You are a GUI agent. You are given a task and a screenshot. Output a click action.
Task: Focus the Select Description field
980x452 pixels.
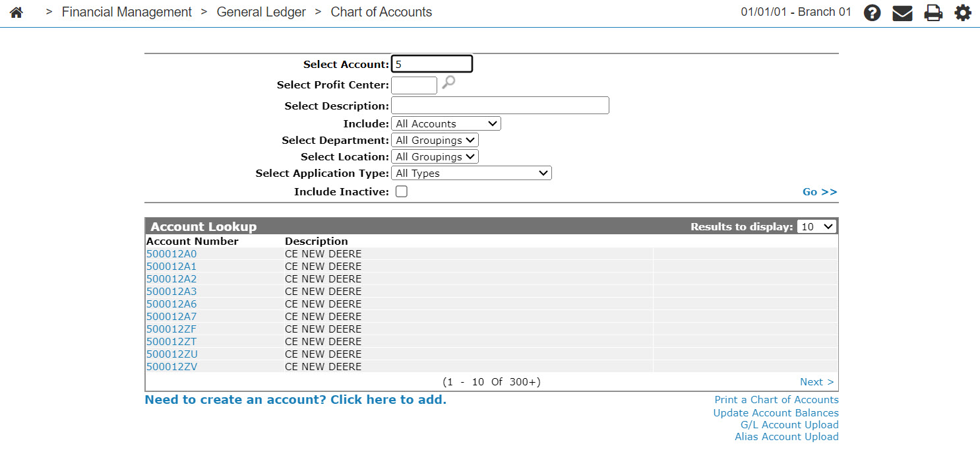[x=500, y=106]
